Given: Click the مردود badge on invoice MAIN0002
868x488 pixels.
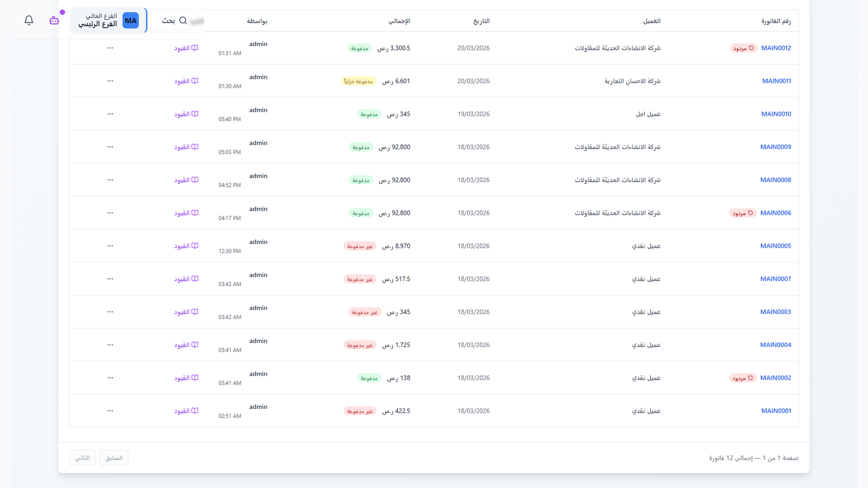Looking at the screenshot, I should coord(743,378).
